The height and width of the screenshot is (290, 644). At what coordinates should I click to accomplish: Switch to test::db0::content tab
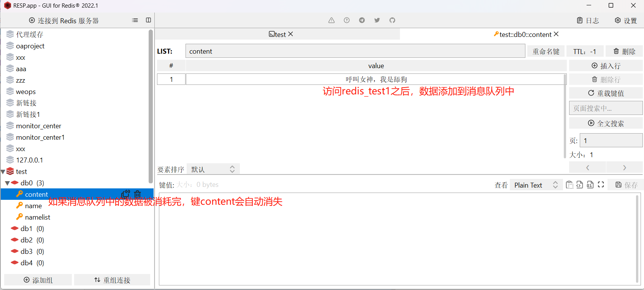click(x=522, y=34)
